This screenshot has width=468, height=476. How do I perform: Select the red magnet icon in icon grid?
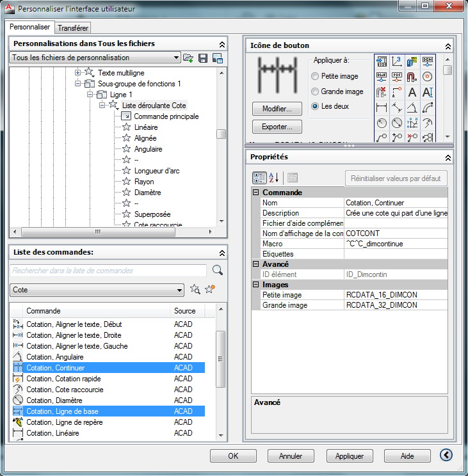pos(412,77)
